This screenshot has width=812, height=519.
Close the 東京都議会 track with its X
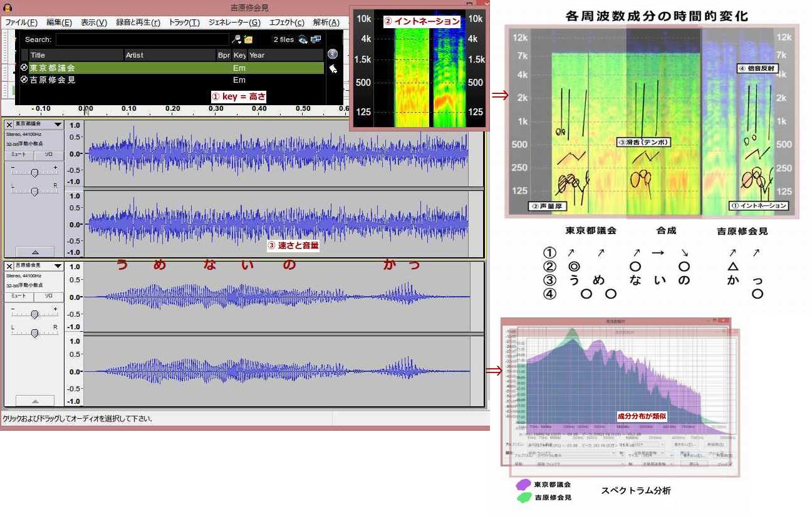(9, 125)
